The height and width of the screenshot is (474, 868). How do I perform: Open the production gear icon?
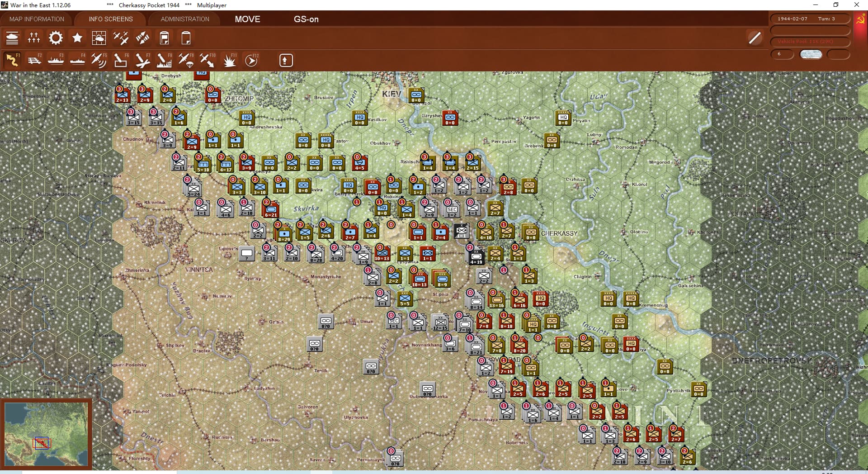(56, 38)
